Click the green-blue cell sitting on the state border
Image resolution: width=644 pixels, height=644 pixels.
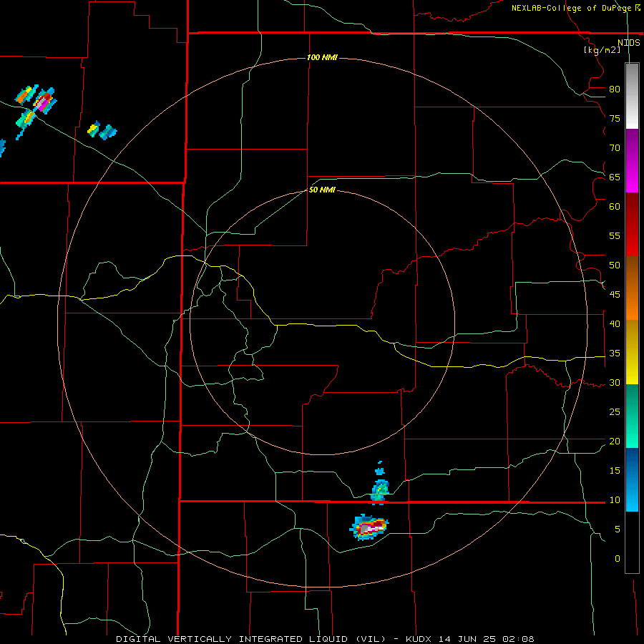[380, 491]
